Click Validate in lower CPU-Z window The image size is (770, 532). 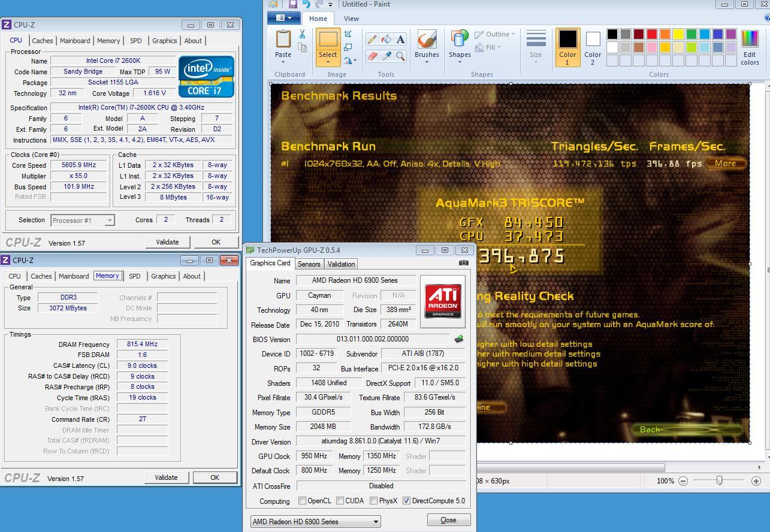pos(166,477)
